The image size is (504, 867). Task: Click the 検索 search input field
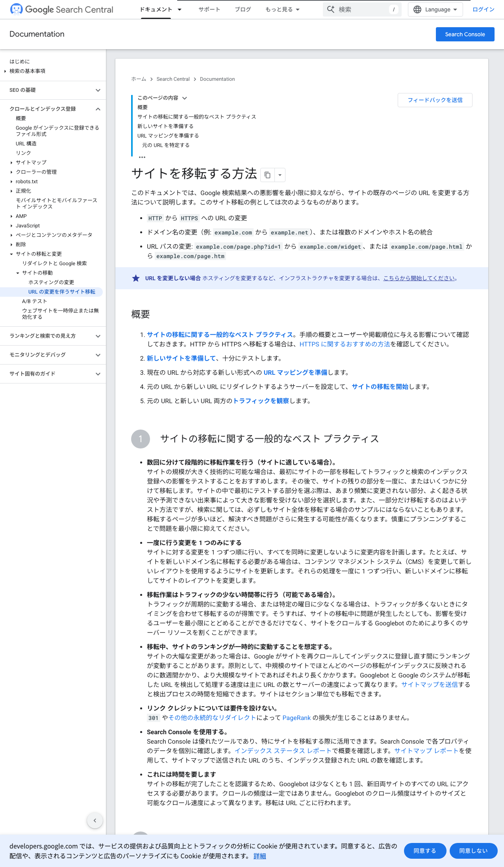362,9
